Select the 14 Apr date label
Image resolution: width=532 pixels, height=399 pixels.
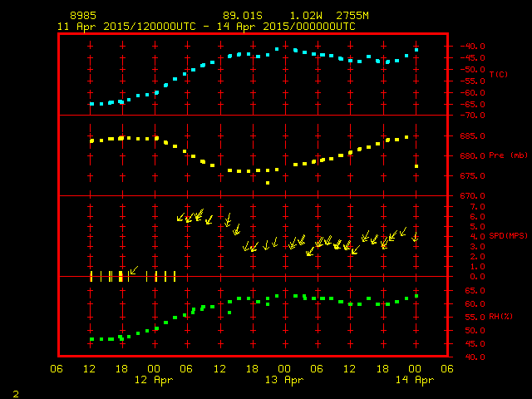[x=413, y=380]
